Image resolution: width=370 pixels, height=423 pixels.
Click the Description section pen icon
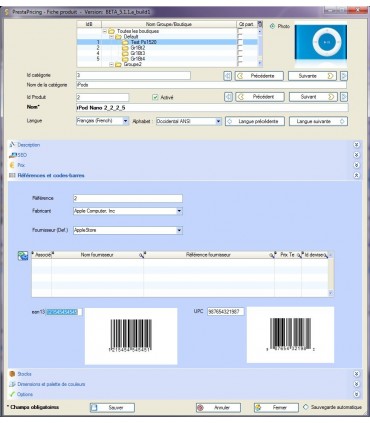(x=12, y=145)
